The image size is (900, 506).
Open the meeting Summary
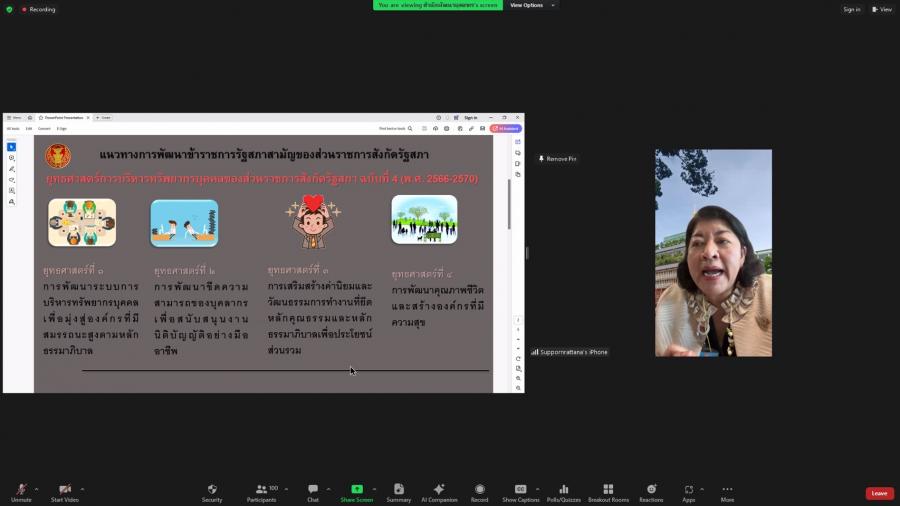click(x=399, y=492)
